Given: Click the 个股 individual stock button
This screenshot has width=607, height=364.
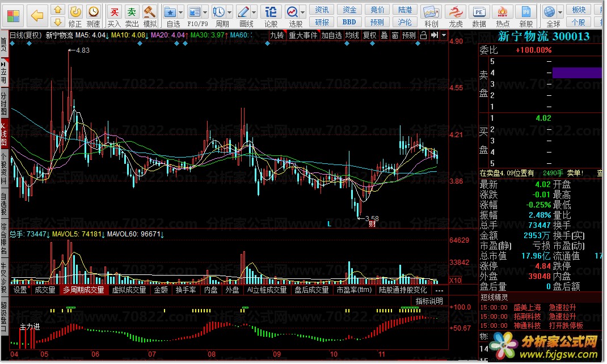Looking at the screenshot, I should (x=579, y=22).
